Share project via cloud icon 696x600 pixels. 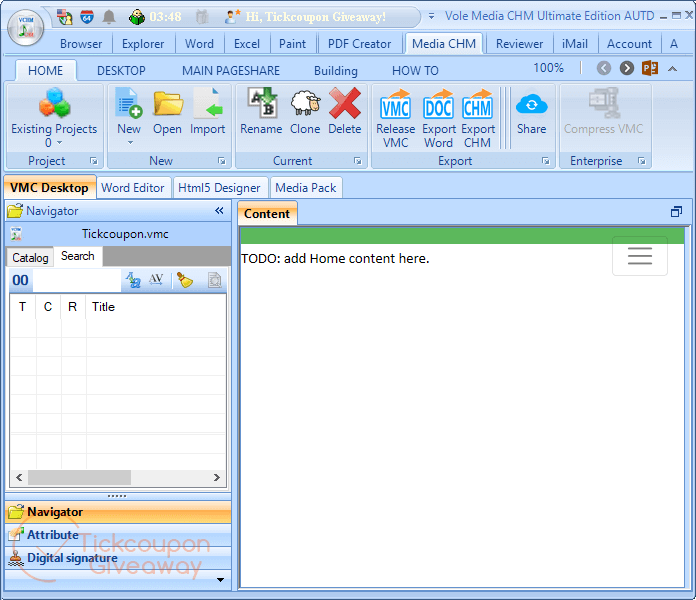click(531, 111)
